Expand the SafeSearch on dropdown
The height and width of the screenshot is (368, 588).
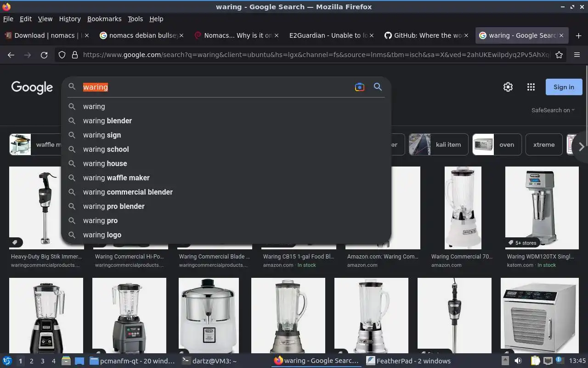click(553, 110)
